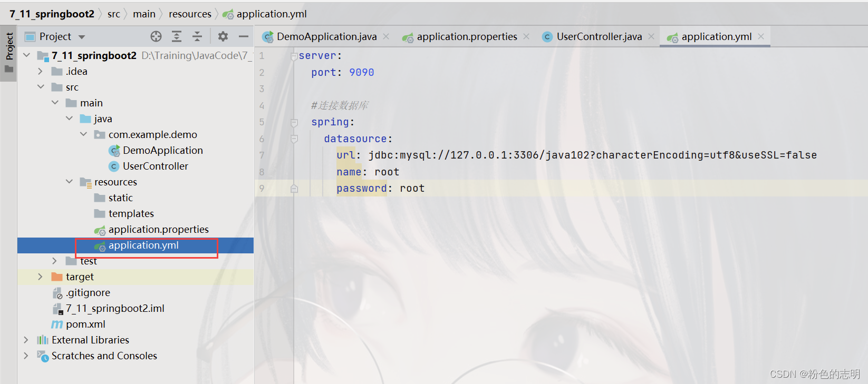Screen dimensions: 868x384
Task: Click the jdbc:mysql url value
Action: tap(592, 155)
